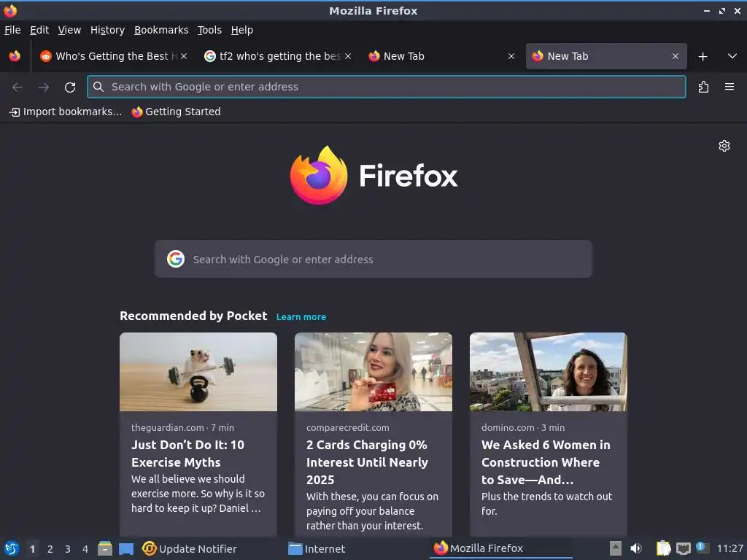747x560 pixels.
Task: Go back with the back arrow
Action: (x=18, y=87)
